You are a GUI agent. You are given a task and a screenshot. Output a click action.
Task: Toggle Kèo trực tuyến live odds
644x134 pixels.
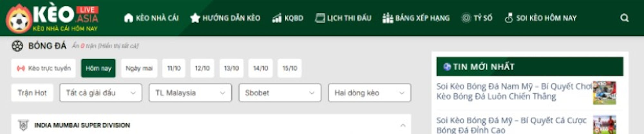pyautogui.click(x=43, y=68)
